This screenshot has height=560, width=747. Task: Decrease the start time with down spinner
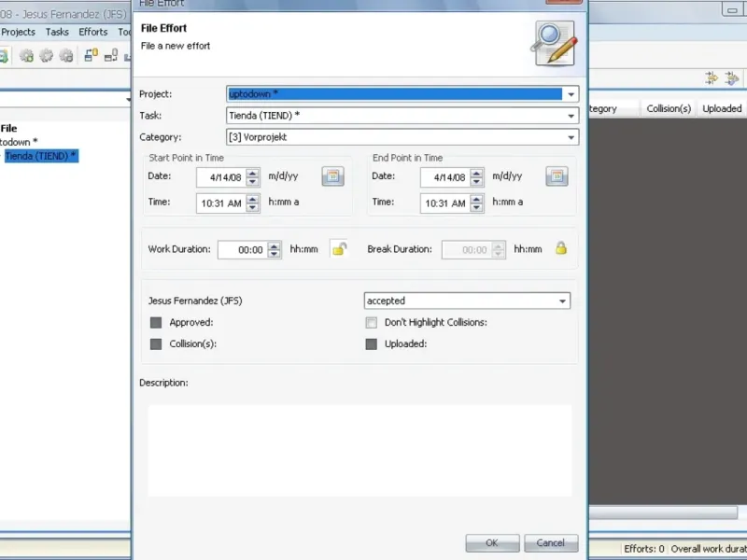point(253,208)
